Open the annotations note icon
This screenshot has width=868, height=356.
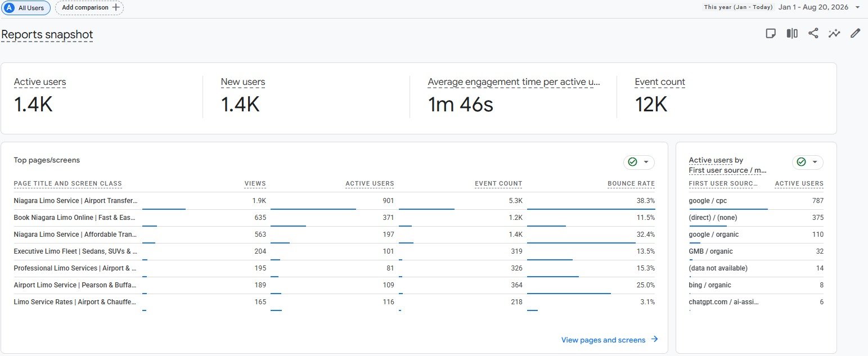tap(771, 34)
